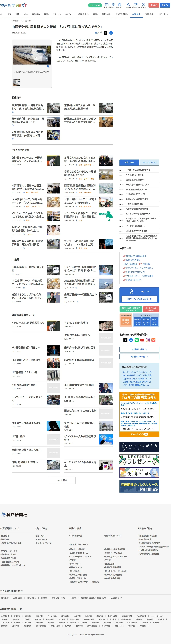Open the PR TIMES press release banner

click(x=139, y=486)
